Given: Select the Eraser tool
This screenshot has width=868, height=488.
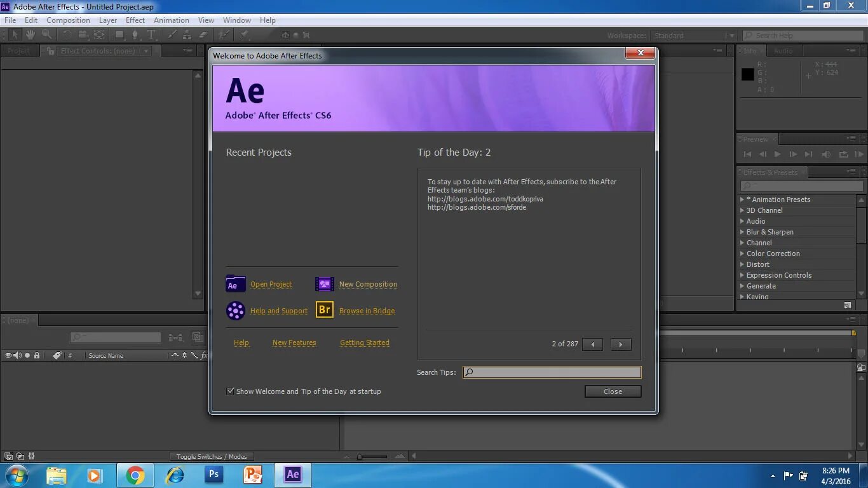Looking at the screenshot, I should click(203, 35).
